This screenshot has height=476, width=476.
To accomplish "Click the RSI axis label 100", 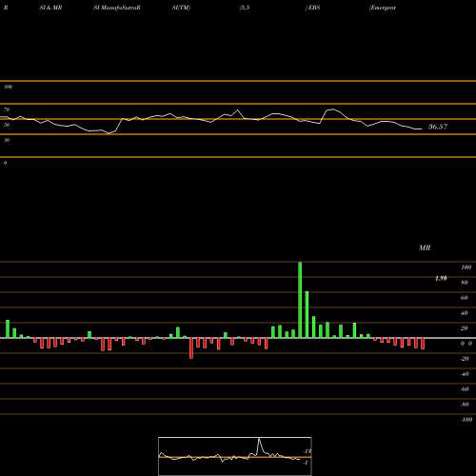I will click(x=9, y=87).
